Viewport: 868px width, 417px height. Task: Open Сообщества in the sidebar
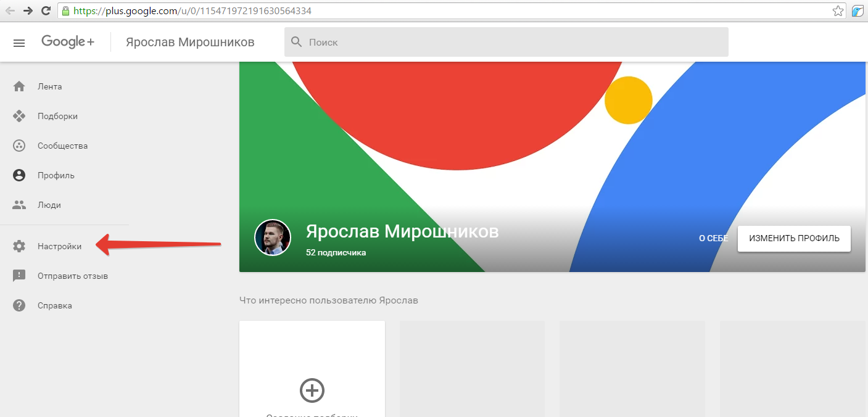[x=64, y=146]
